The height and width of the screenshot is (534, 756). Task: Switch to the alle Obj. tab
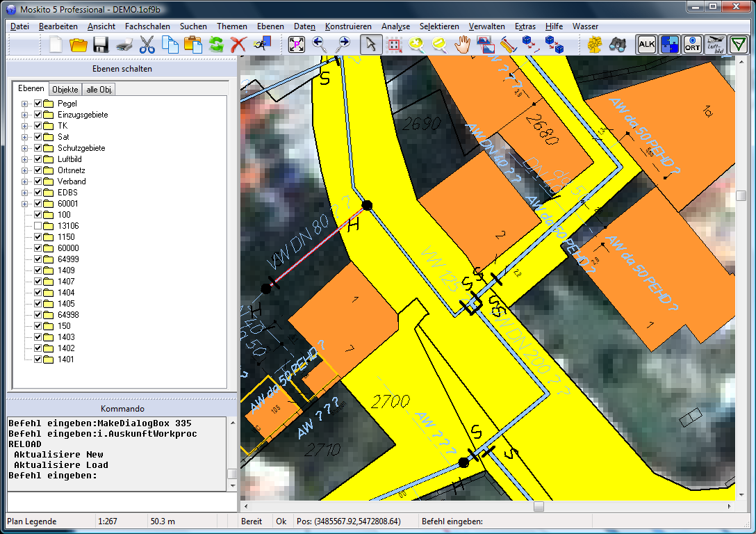click(99, 90)
